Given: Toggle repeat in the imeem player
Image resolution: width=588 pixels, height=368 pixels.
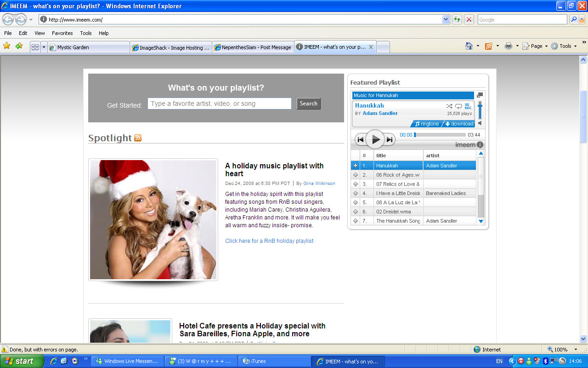Looking at the screenshot, I should click(458, 106).
